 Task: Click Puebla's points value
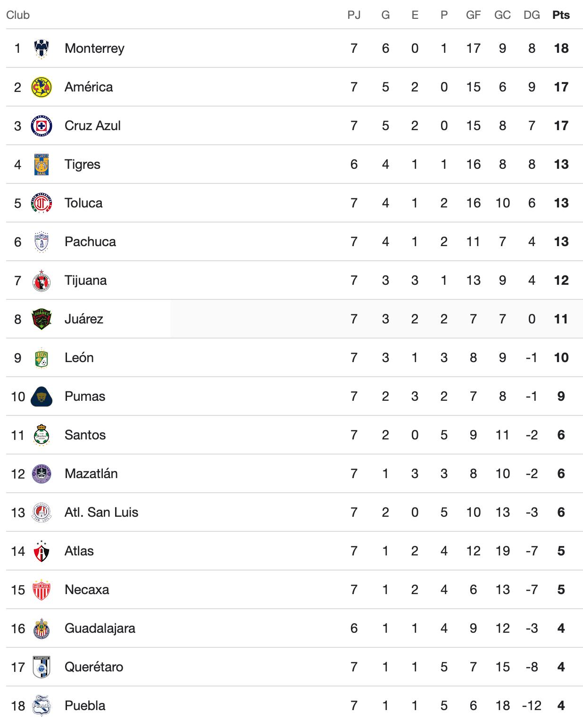click(561, 706)
